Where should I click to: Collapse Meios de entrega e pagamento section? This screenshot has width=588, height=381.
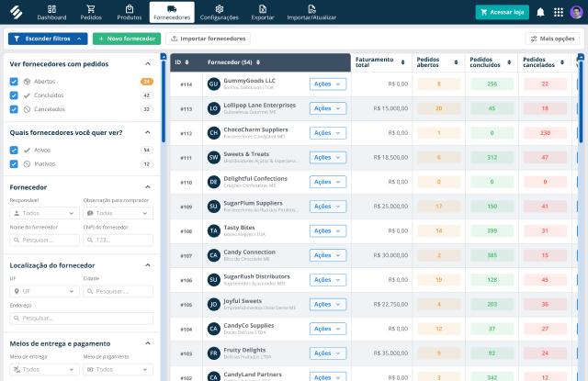point(148,343)
